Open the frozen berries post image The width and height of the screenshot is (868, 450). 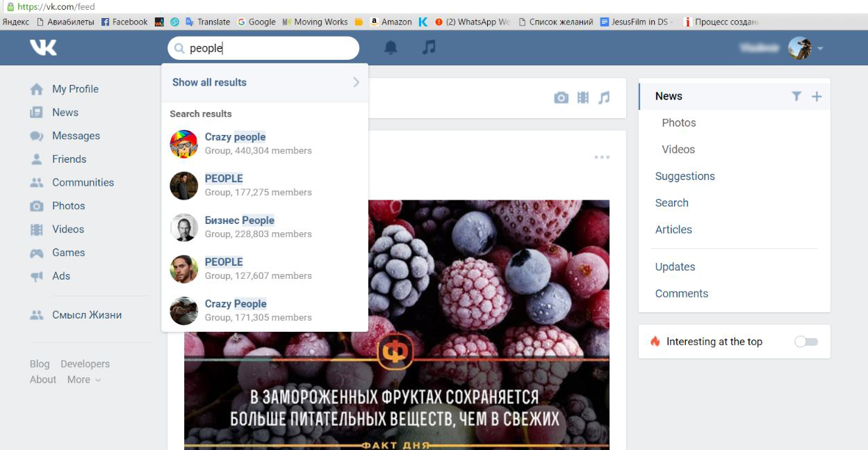[x=397, y=325]
